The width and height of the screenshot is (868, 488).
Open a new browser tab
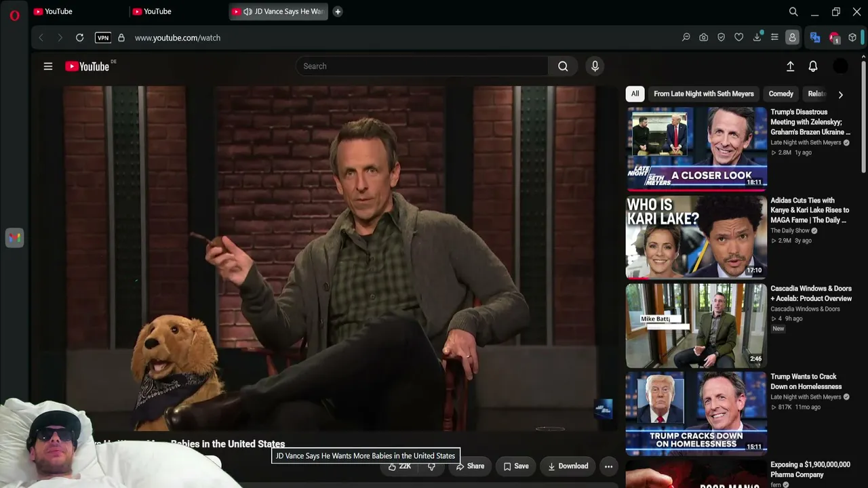tap(338, 12)
